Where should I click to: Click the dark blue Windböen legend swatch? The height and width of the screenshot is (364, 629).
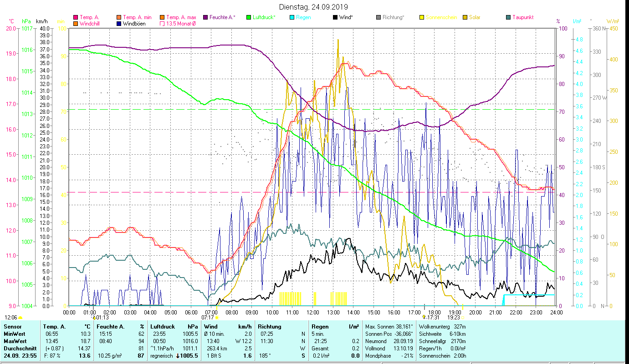(x=119, y=23)
